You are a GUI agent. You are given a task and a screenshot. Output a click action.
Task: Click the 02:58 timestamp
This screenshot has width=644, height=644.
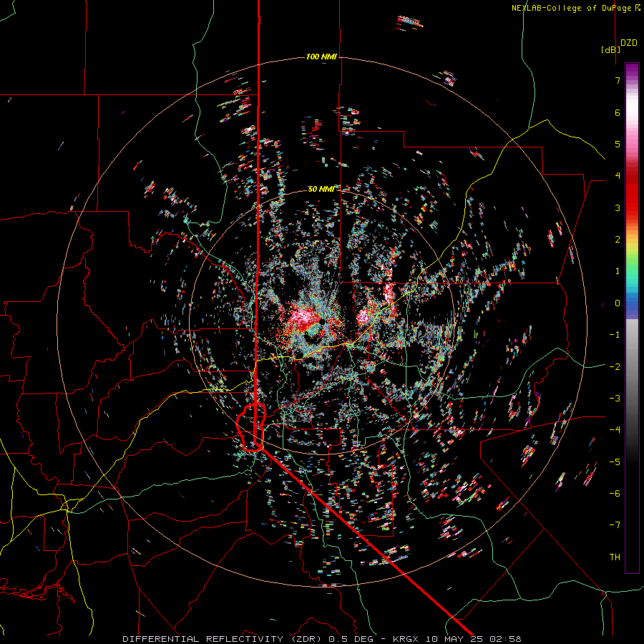507,639
